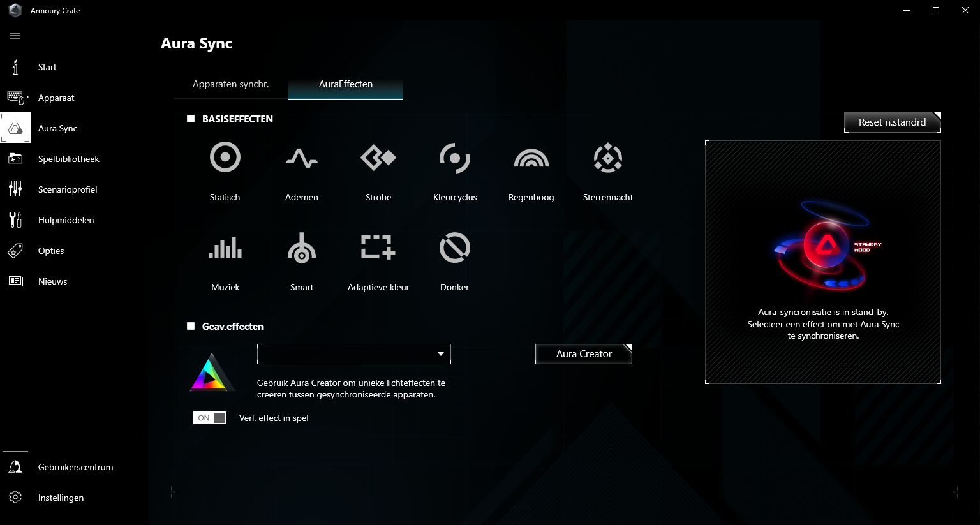Open the Instellingen gear icon
The height and width of the screenshot is (525, 980).
tap(15, 498)
